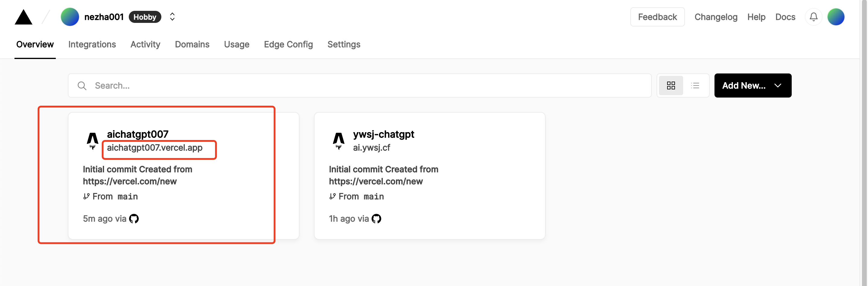Open the aichatgpt007.vercel.app link
The image size is (868, 286).
coord(155,148)
